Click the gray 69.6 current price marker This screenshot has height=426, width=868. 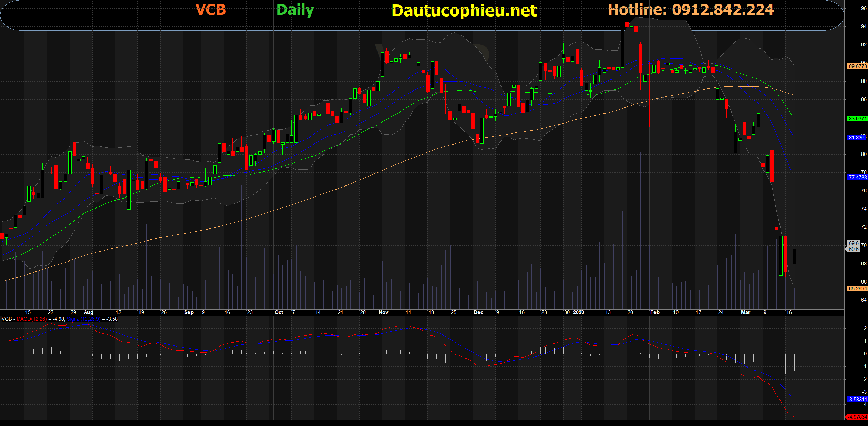tap(854, 246)
